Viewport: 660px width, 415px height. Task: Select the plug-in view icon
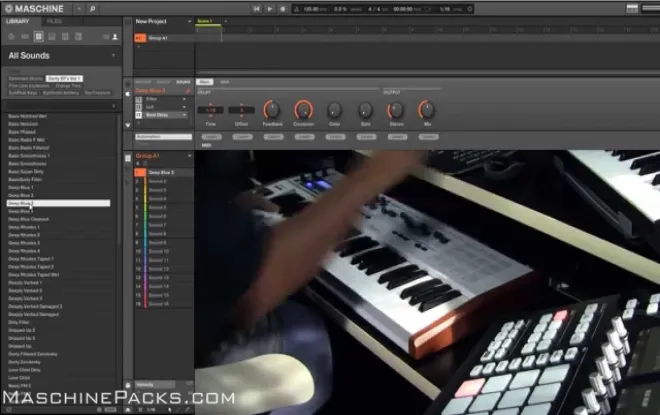click(x=128, y=94)
